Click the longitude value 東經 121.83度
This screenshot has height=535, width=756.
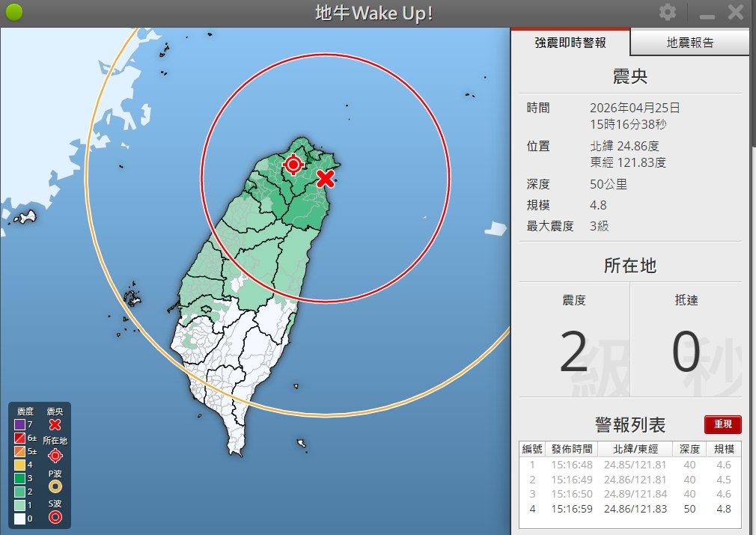pyautogui.click(x=628, y=162)
